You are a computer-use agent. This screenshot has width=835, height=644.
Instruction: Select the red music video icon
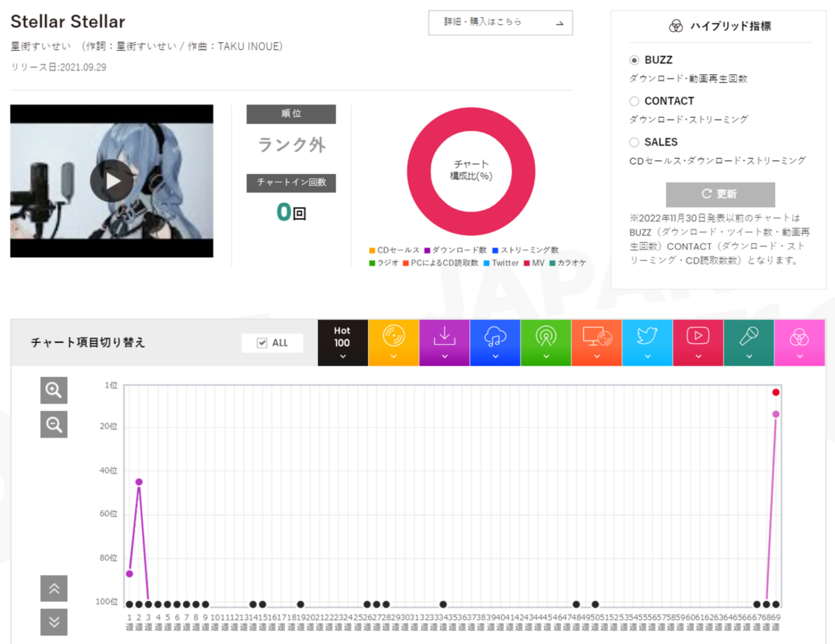698,336
